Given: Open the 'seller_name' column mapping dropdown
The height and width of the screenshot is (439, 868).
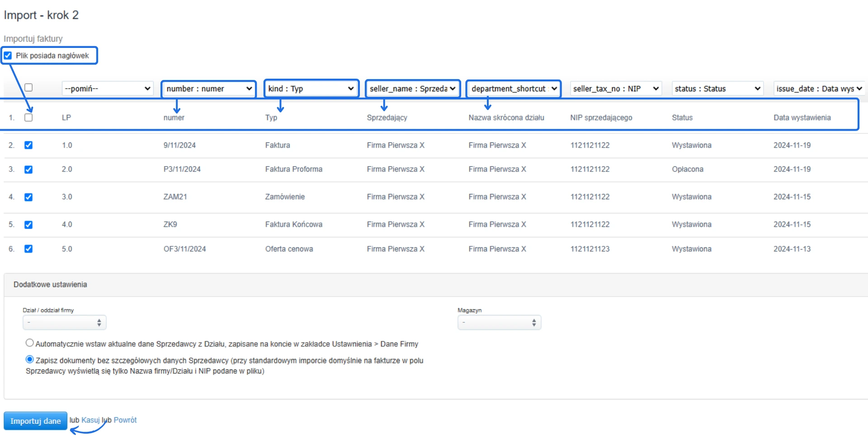Looking at the screenshot, I should pos(412,89).
